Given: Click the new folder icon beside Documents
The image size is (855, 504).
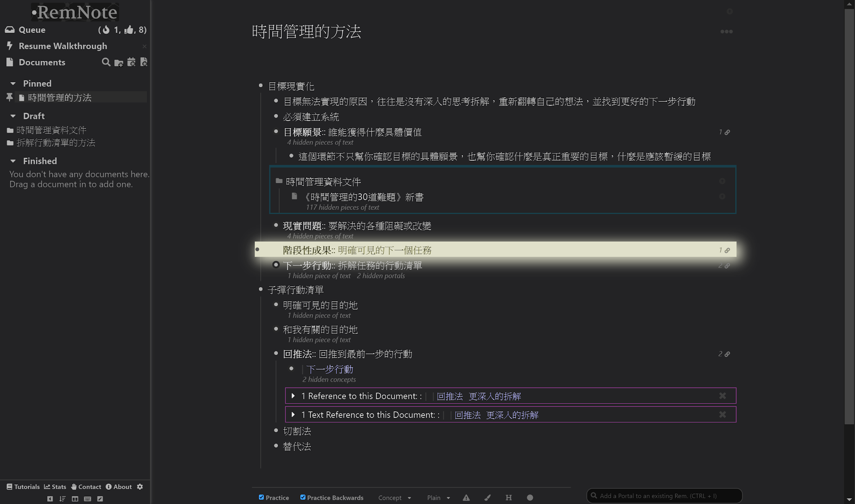Looking at the screenshot, I should pyautogui.click(x=119, y=63).
